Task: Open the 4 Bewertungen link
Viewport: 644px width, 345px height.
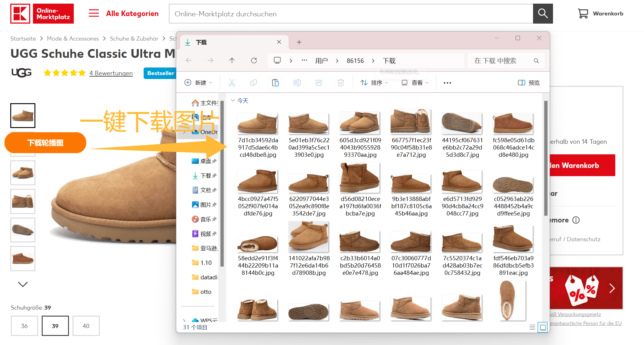Action: [x=111, y=73]
